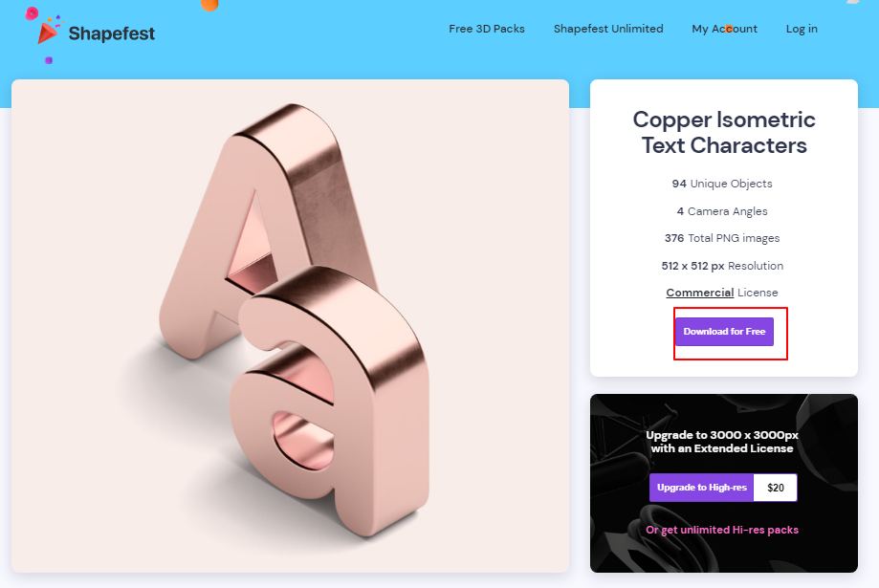Image resolution: width=879 pixels, height=588 pixels.
Task: Follow the Or get unlimited Hi-res packs link
Action: pos(722,530)
